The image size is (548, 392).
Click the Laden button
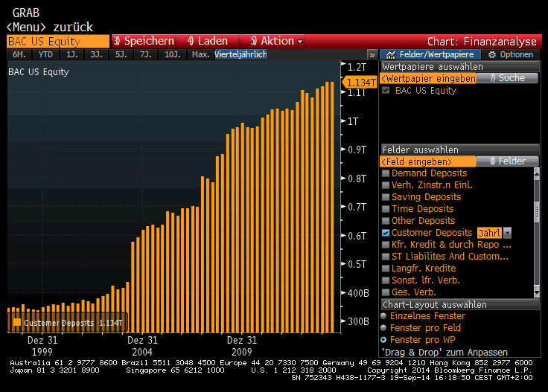pos(208,41)
